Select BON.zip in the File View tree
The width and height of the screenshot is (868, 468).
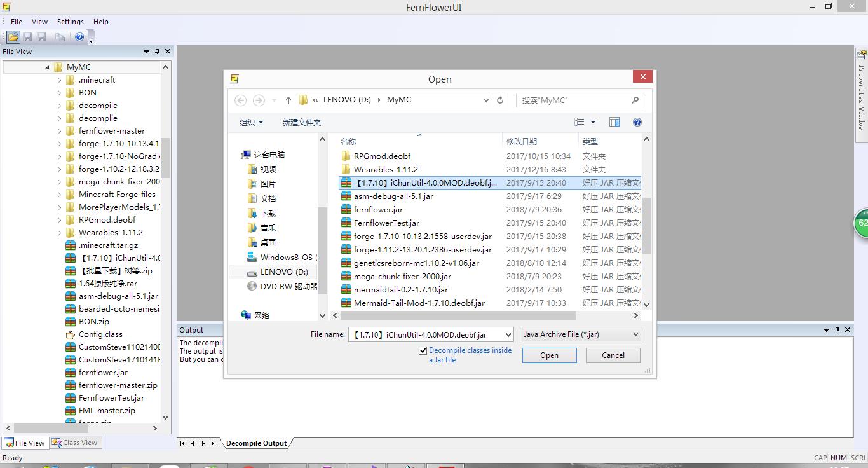(93, 322)
